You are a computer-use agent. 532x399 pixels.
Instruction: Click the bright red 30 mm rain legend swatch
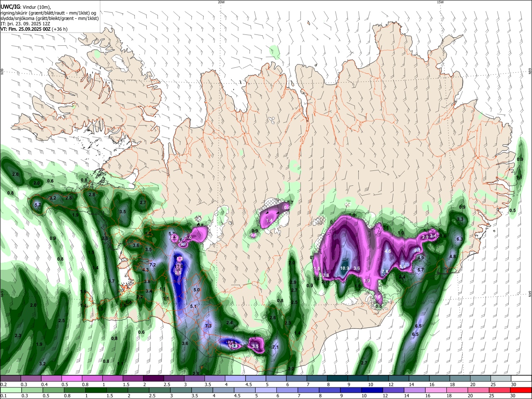coord(520,390)
